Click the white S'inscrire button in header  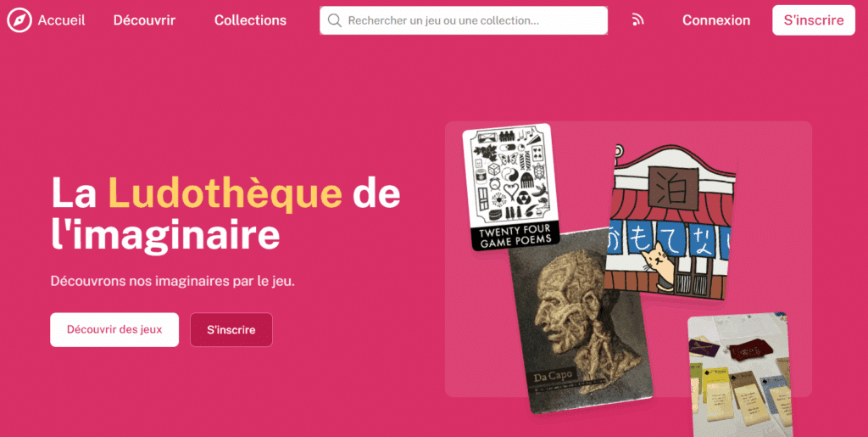813,20
